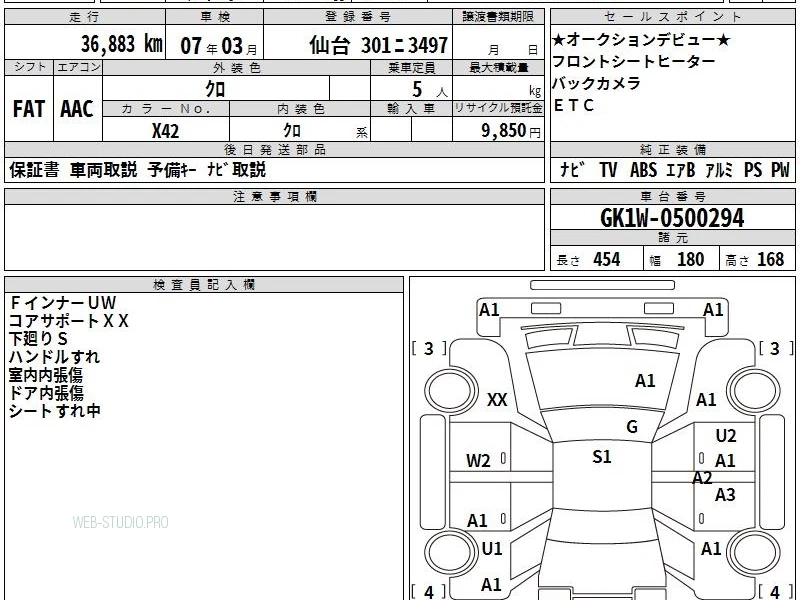Click inspector note コアサポートXX
Viewport: 800px width, 600px height.
pos(69,321)
